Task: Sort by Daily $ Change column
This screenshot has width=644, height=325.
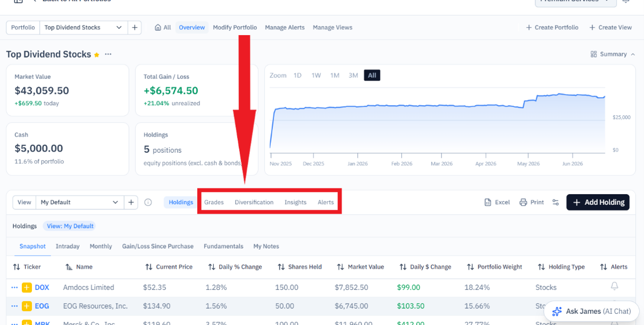Action: point(425,267)
